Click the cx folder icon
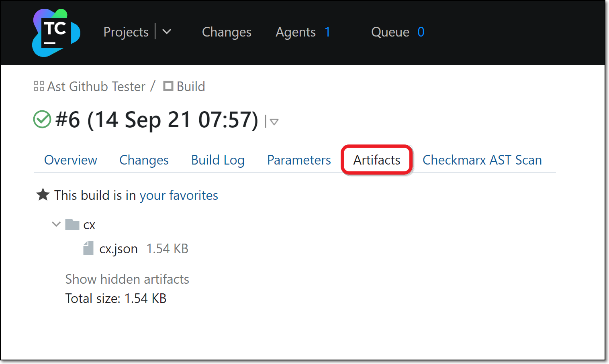609x364 pixels. (72, 224)
